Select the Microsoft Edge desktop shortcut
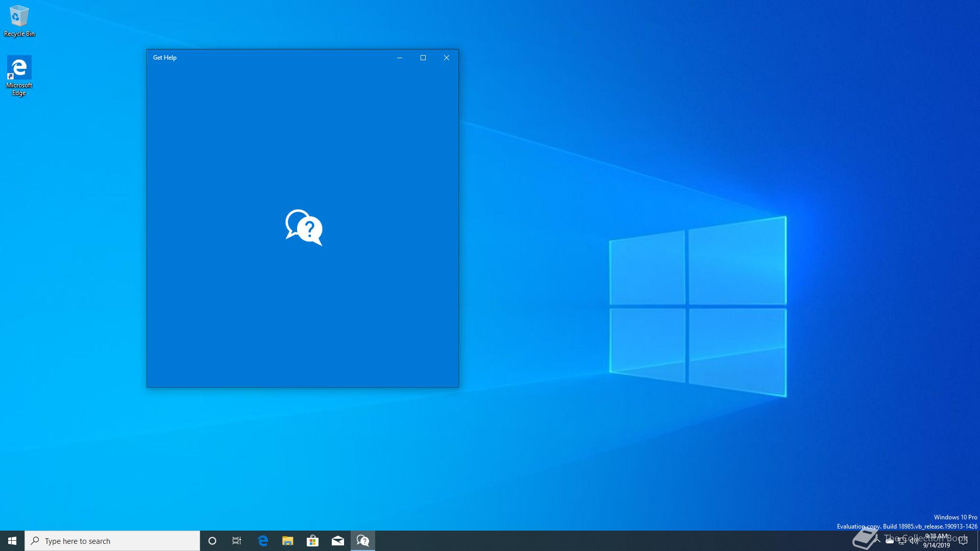 point(19,75)
